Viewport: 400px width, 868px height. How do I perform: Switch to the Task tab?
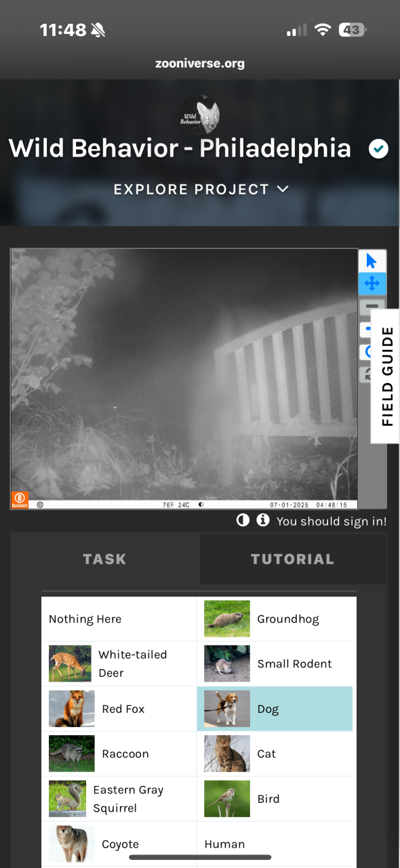104,559
